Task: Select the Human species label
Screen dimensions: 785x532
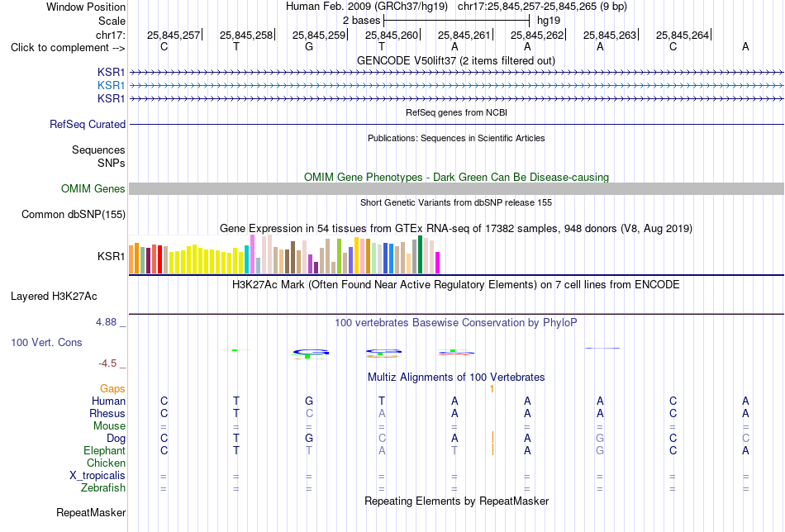Action: coord(108,401)
